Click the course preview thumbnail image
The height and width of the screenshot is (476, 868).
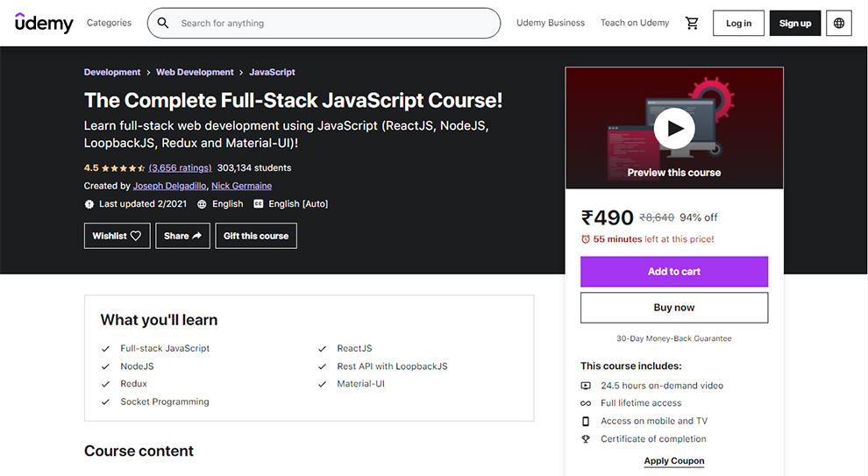(x=674, y=128)
